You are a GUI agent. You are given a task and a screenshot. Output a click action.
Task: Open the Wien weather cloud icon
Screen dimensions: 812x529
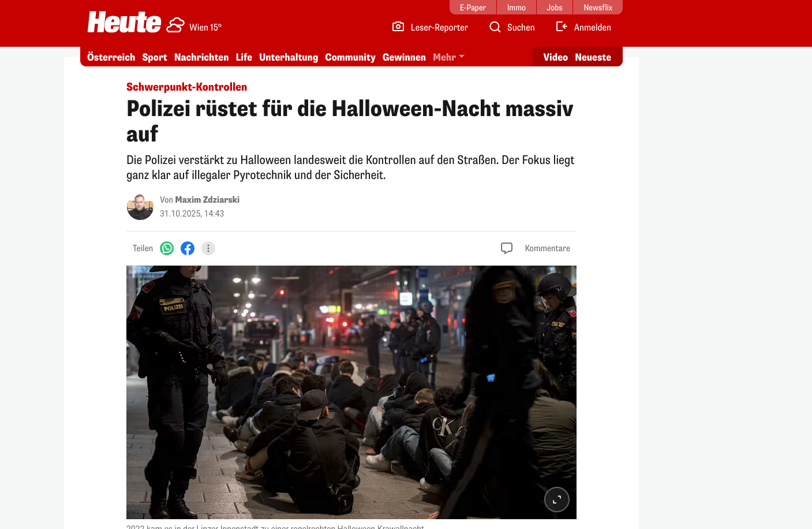(x=175, y=25)
